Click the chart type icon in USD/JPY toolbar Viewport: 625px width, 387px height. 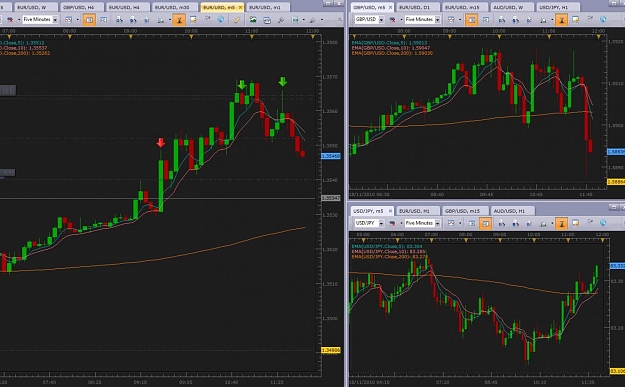(x=451, y=223)
